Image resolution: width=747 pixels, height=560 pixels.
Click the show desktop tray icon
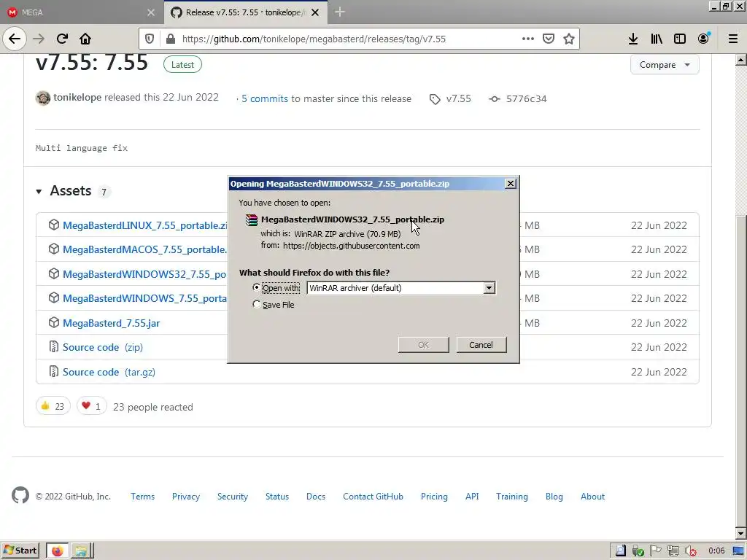click(739, 551)
